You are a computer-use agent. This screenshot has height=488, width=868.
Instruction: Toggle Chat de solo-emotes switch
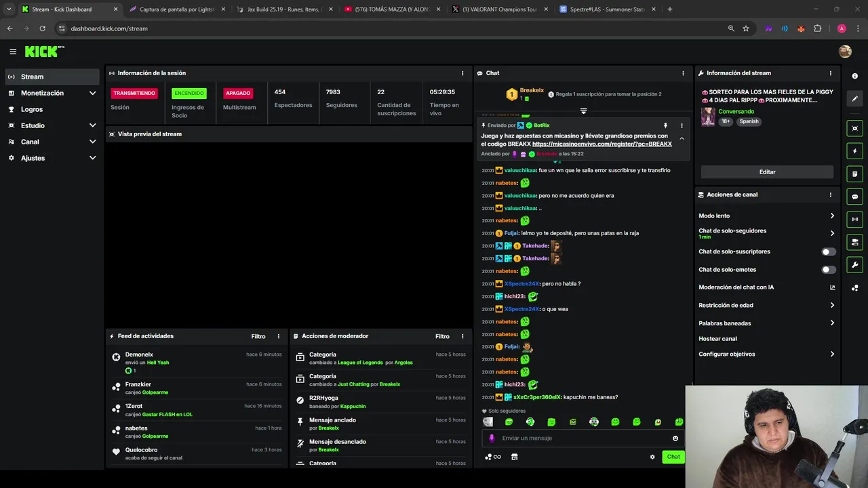[829, 270]
